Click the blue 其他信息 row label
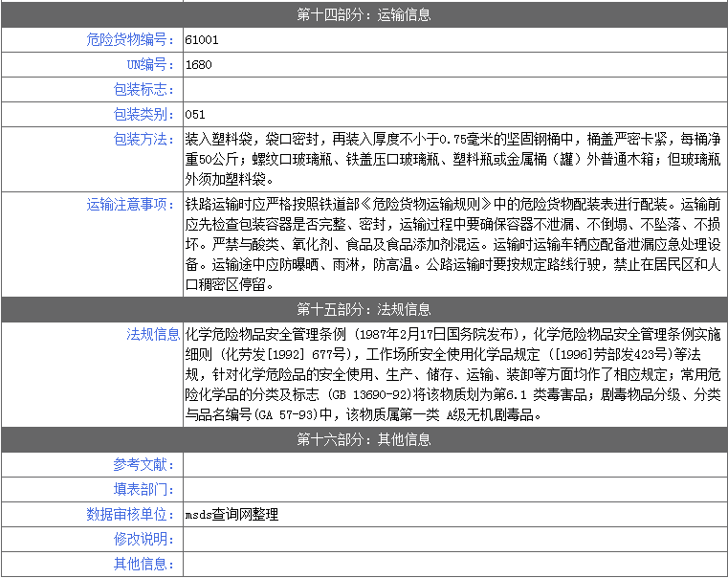Image resolution: width=728 pixels, height=578 pixels. 143,564
